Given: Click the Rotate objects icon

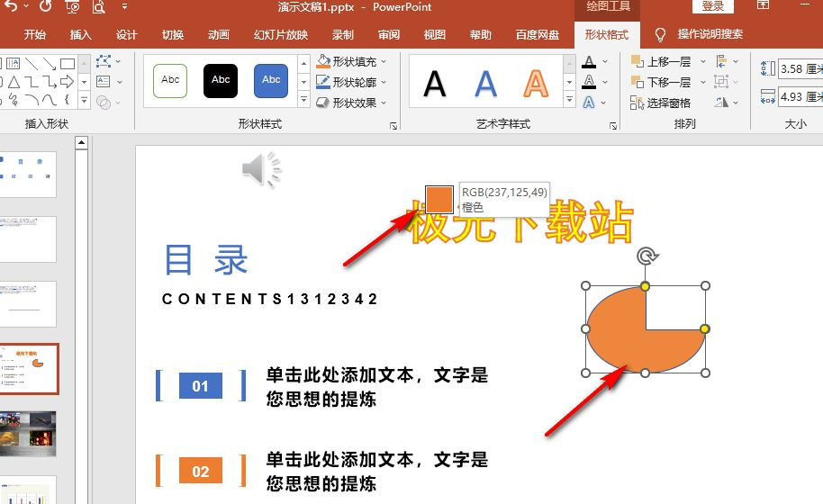Looking at the screenshot, I should (x=721, y=103).
